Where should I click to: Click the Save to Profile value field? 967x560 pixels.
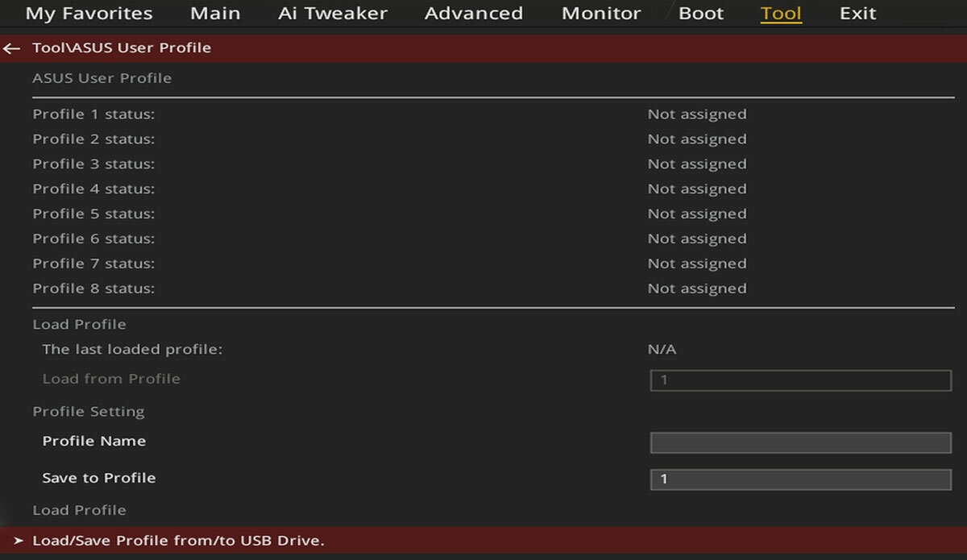tap(801, 479)
